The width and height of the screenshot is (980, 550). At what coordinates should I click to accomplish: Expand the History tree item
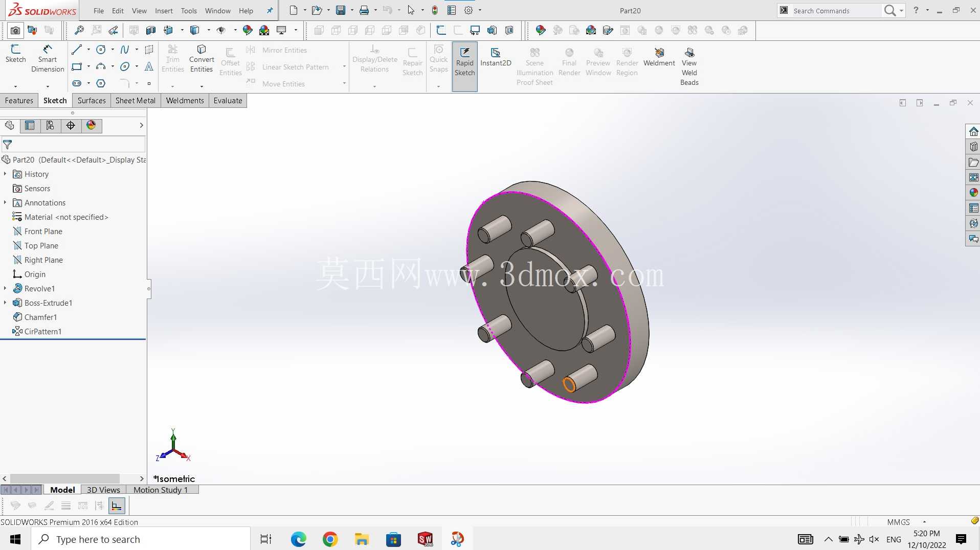click(x=5, y=174)
